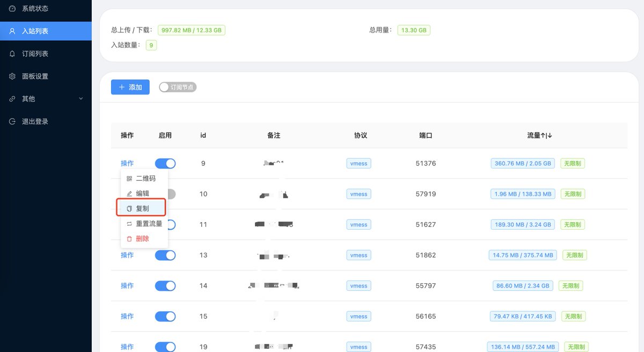Screen dimensions: 644x352
Task: Click id number 15 in the table
Action: (x=203, y=317)
